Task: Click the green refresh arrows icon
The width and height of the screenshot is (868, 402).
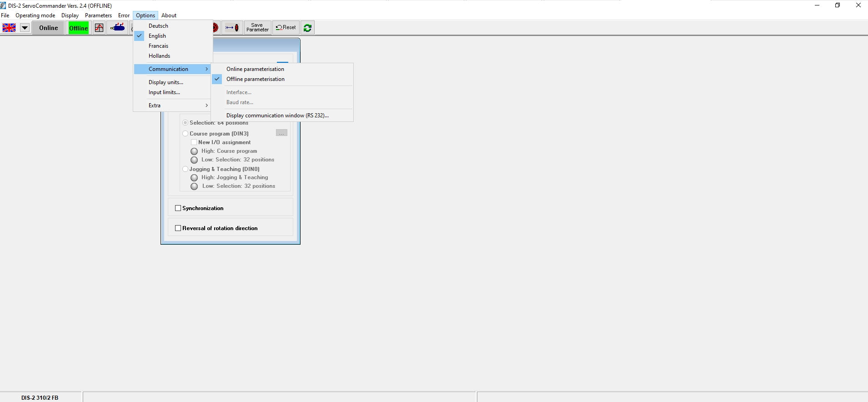Action: tap(307, 28)
